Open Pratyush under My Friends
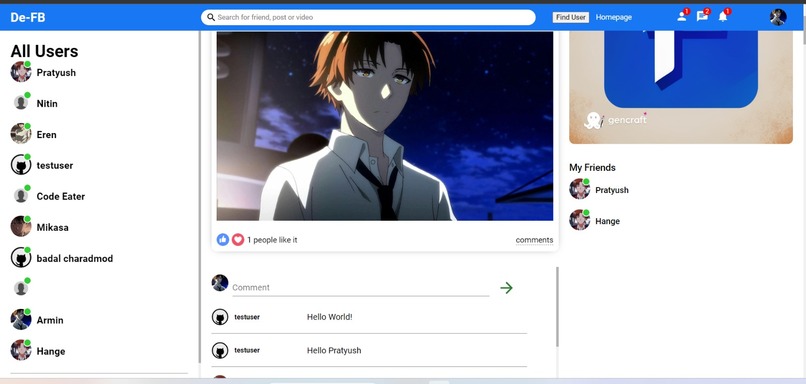 tap(612, 190)
